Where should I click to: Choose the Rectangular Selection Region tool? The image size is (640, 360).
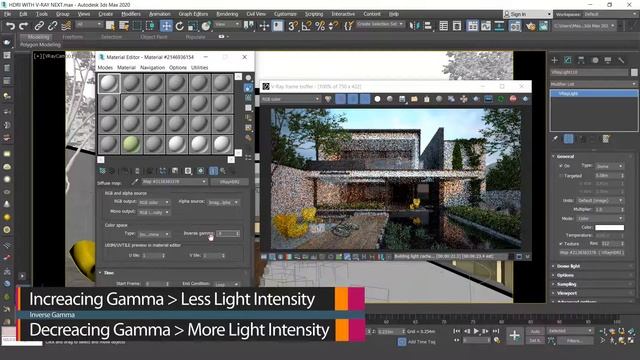pos(137,26)
